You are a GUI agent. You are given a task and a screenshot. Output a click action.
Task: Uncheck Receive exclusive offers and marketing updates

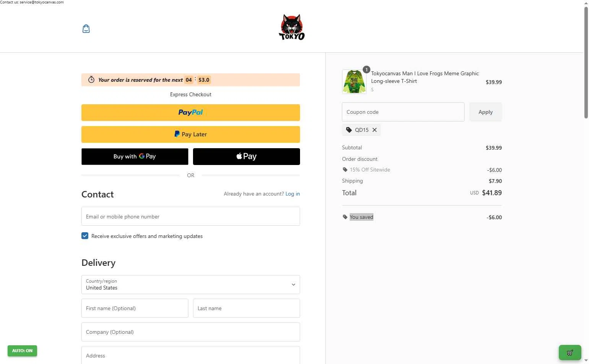(x=85, y=236)
